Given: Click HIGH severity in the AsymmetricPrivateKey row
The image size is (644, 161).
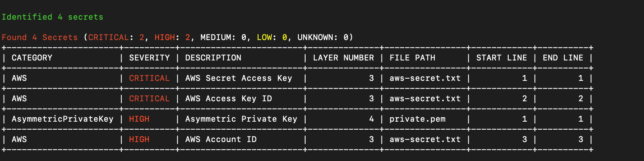Looking at the screenshot, I should pyautogui.click(x=139, y=119).
